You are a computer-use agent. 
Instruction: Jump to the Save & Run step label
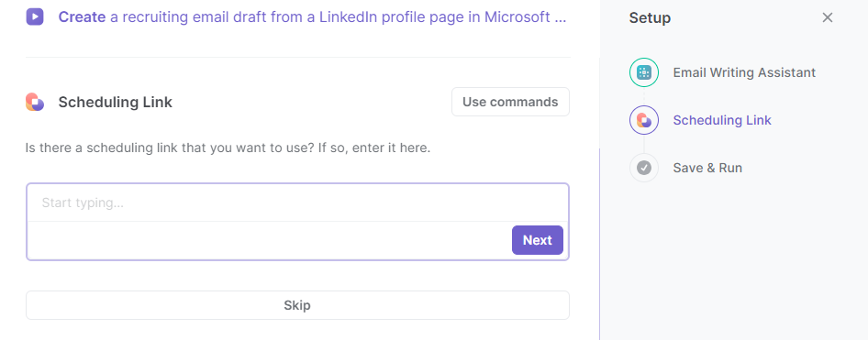pos(707,168)
